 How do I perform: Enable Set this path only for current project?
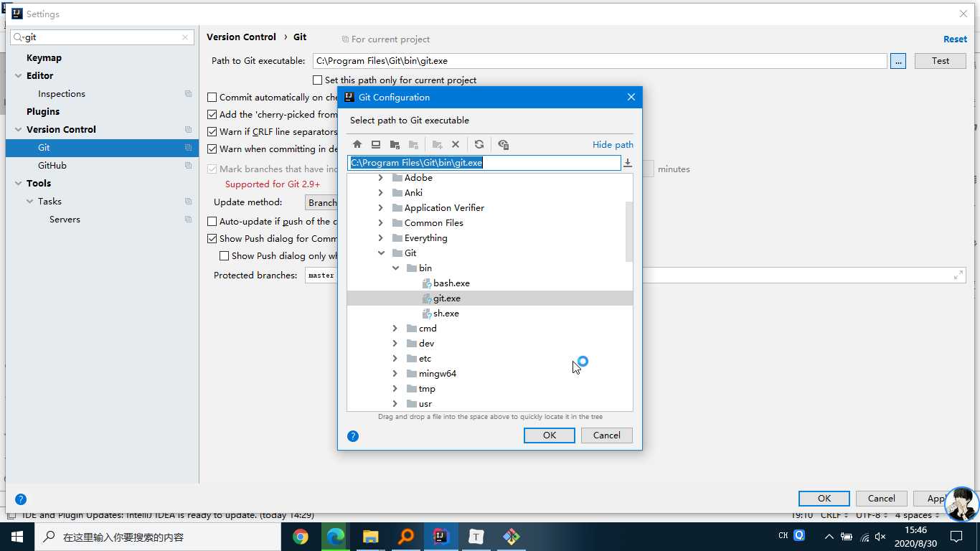coord(317,80)
